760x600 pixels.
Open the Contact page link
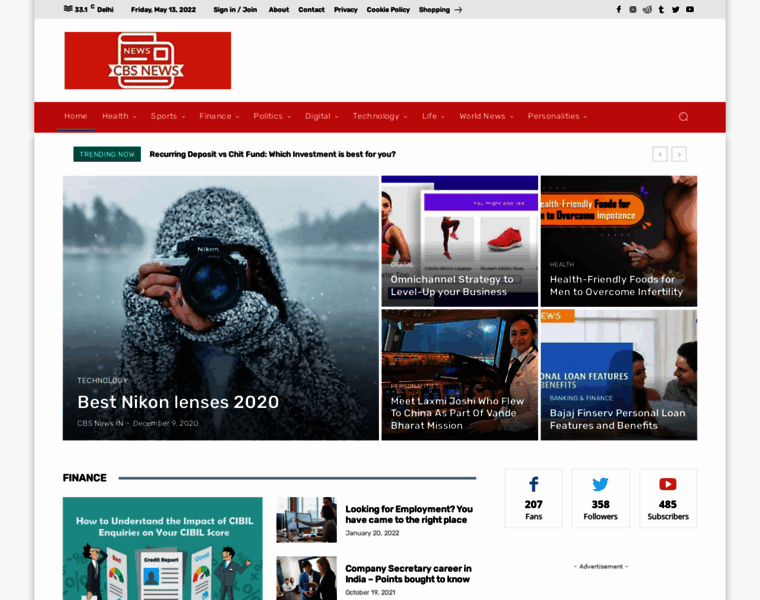click(x=311, y=10)
